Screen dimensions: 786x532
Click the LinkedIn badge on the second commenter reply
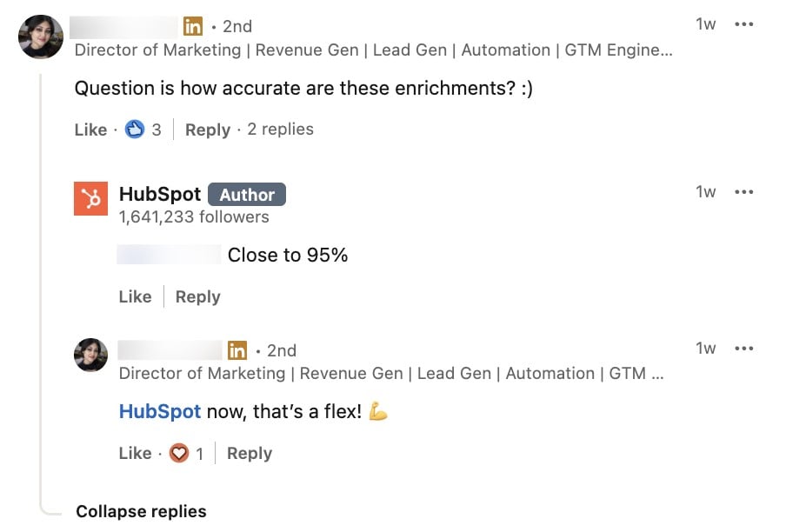point(236,350)
